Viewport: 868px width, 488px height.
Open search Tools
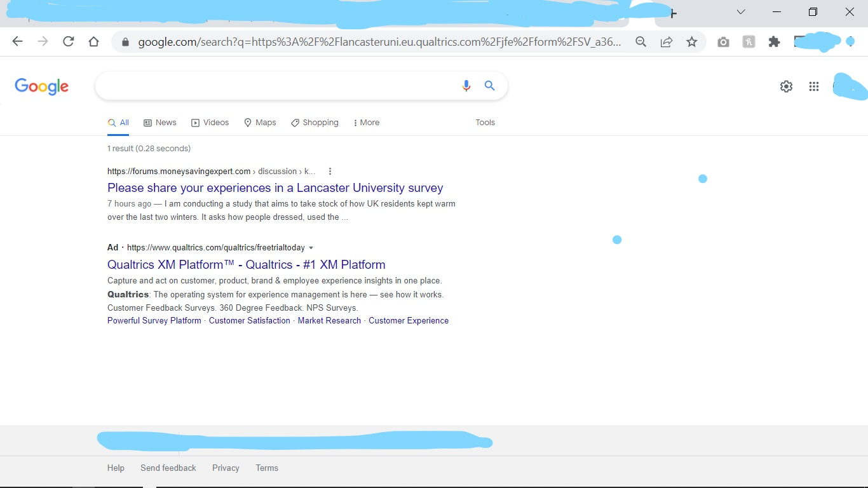point(485,123)
